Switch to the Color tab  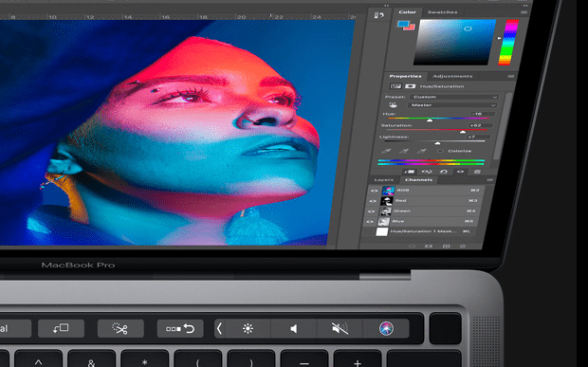click(x=407, y=12)
